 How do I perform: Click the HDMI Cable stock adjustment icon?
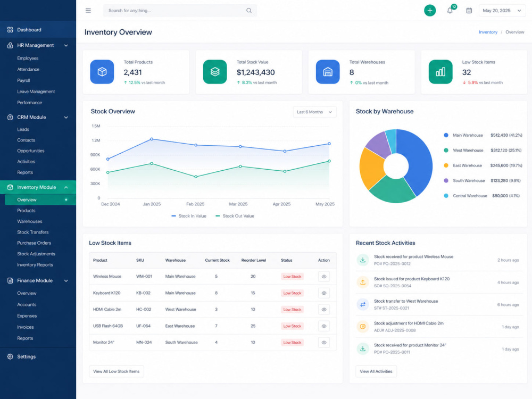[363, 327]
